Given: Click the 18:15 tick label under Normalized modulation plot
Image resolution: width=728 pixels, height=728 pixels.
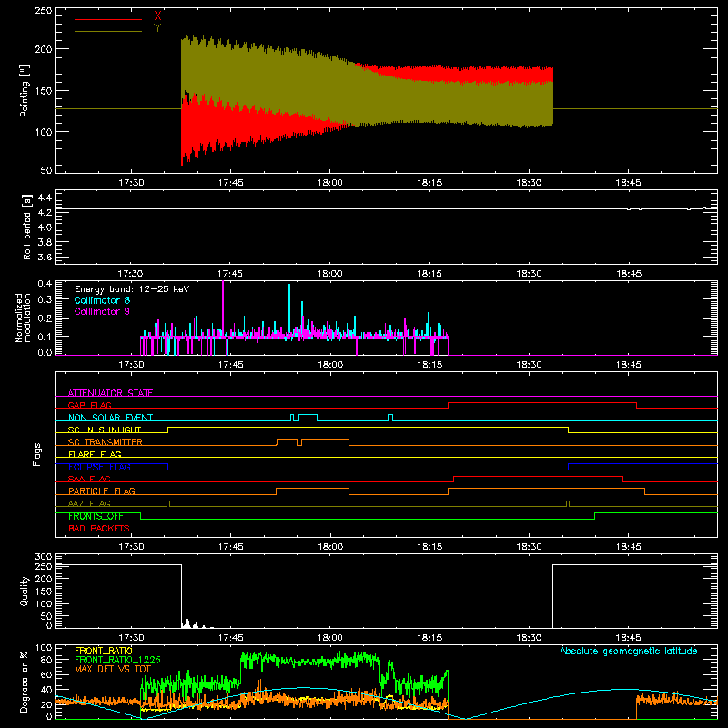Looking at the screenshot, I should pos(430,365).
